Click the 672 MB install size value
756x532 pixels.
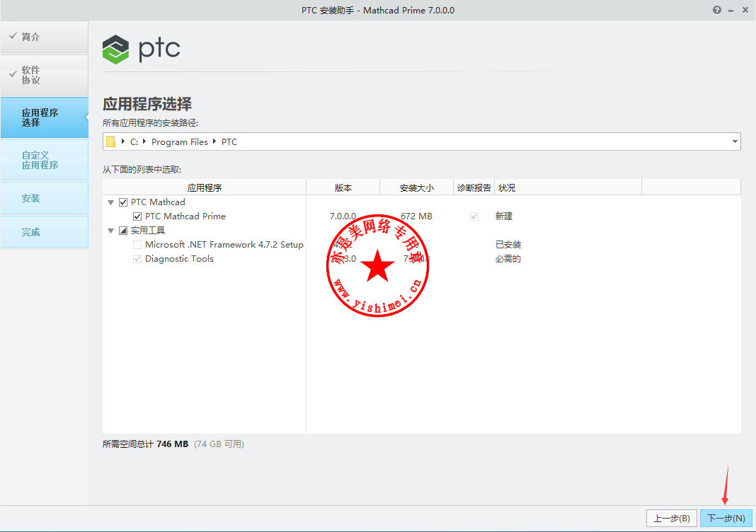[416, 216]
